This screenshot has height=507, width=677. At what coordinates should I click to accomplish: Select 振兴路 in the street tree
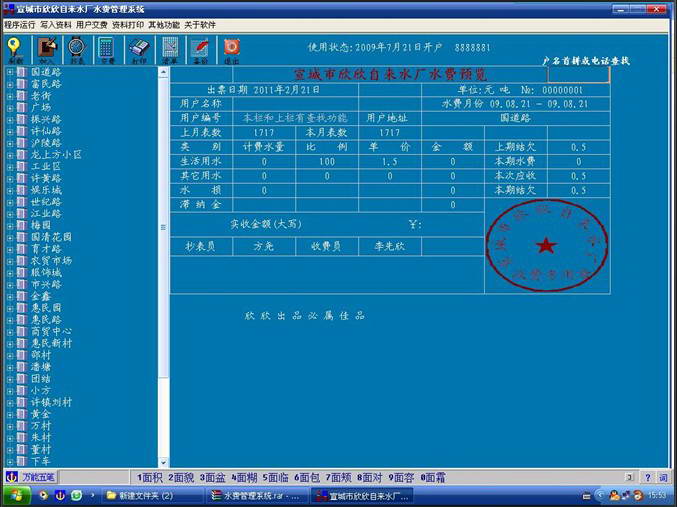[46, 119]
